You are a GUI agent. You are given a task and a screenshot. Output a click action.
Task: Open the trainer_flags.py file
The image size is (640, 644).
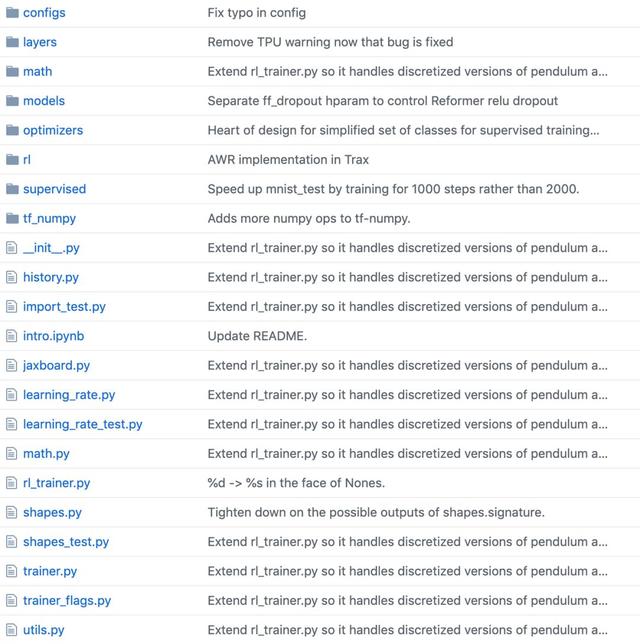point(67,601)
